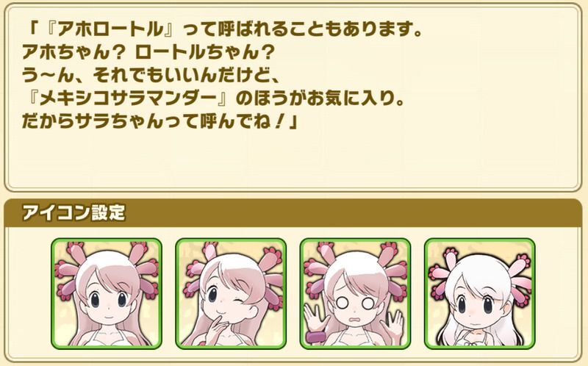Click the pink bracelet on surprised icon
The image size is (588, 366).
click(x=318, y=337)
